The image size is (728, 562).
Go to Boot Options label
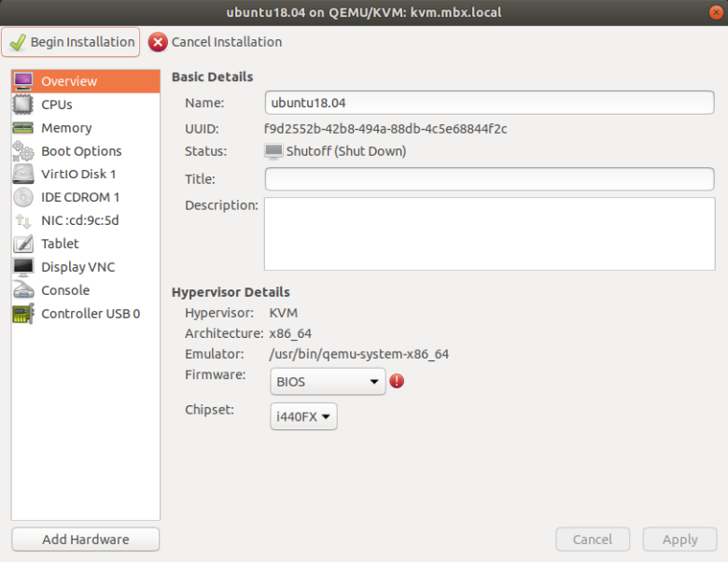point(81,151)
